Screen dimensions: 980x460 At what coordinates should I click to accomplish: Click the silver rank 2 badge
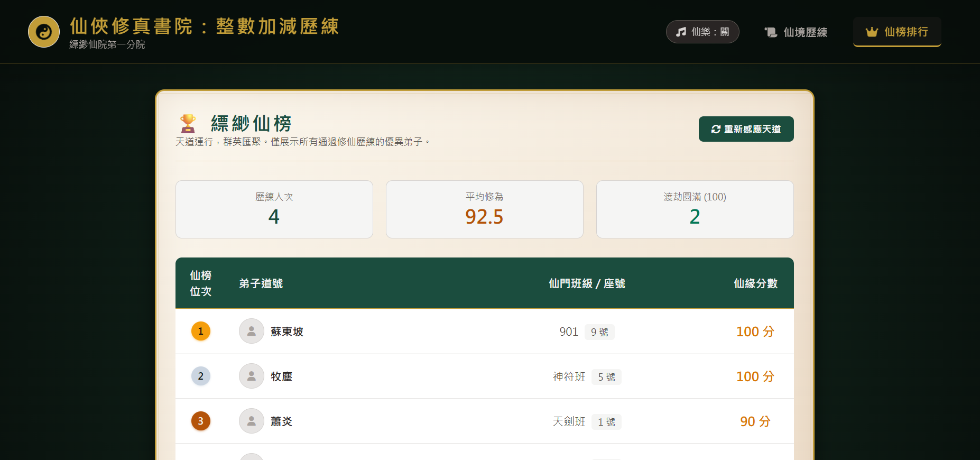201,376
